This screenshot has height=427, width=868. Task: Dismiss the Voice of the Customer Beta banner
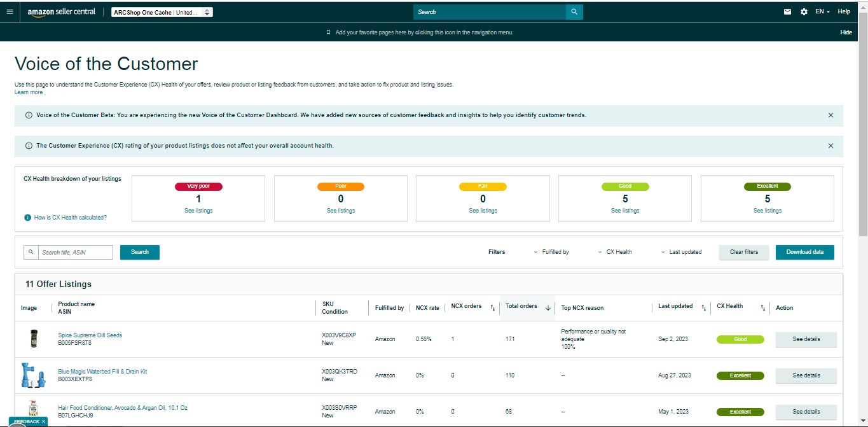830,115
